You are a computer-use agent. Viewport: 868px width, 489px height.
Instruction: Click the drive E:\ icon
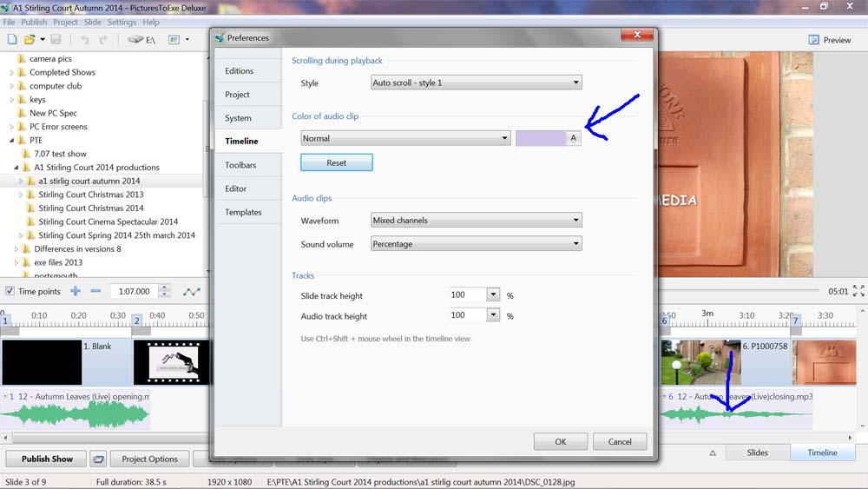[x=141, y=40]
